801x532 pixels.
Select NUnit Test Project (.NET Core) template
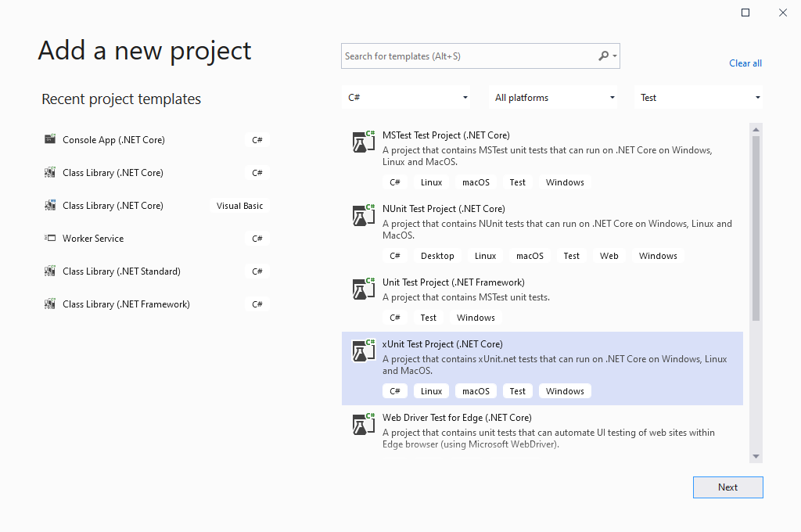(x=542, y=233)
